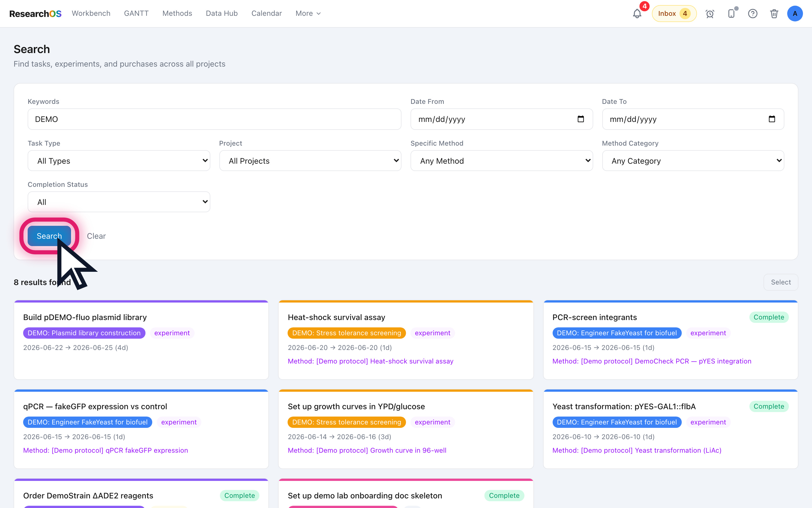812x508 pixels.
Task: Click Stress tolerance screening tag on Heat-shock card
Action: pos(347,333)
